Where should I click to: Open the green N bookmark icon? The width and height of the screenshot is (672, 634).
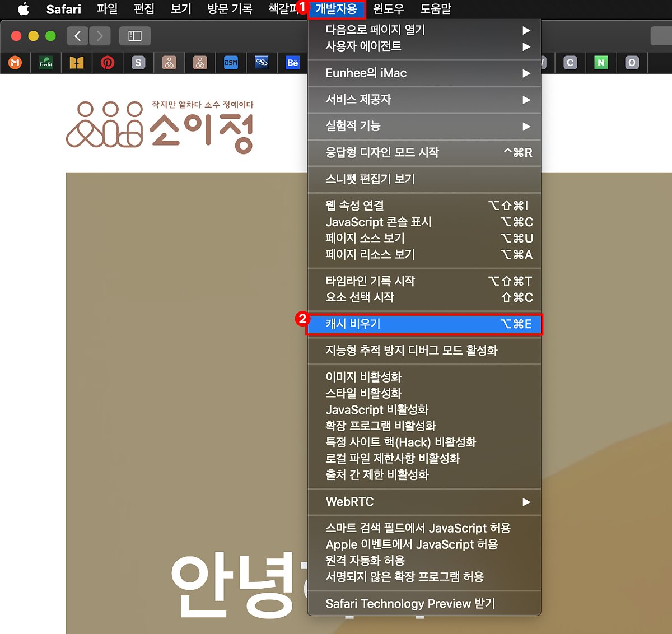click(x=601, y=63)
